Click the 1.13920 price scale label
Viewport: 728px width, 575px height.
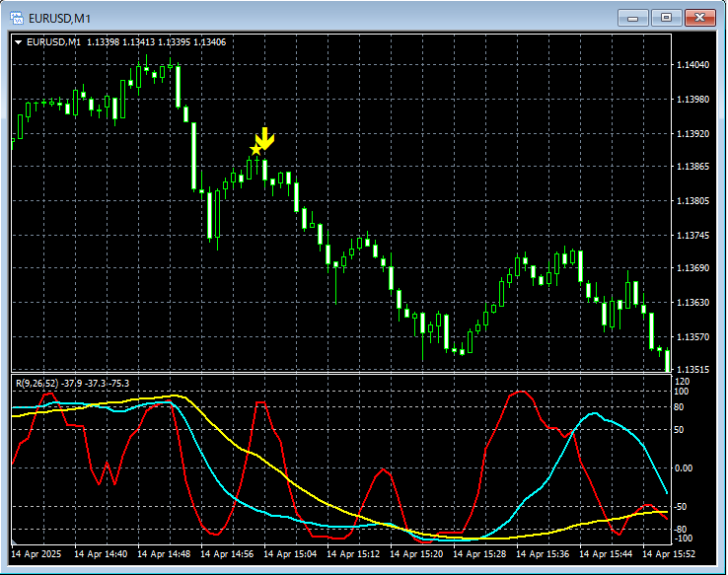click(x=693, y=134)
